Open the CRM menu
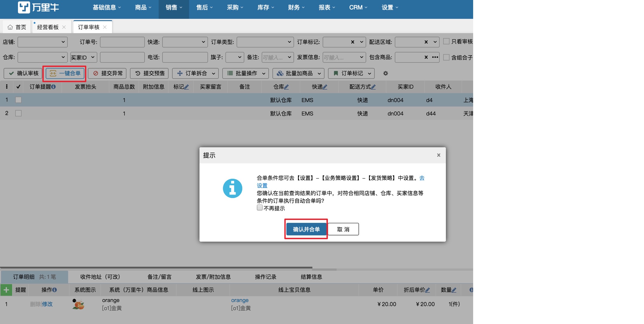This screenshot has height=324, width=644. coord(358,7)
